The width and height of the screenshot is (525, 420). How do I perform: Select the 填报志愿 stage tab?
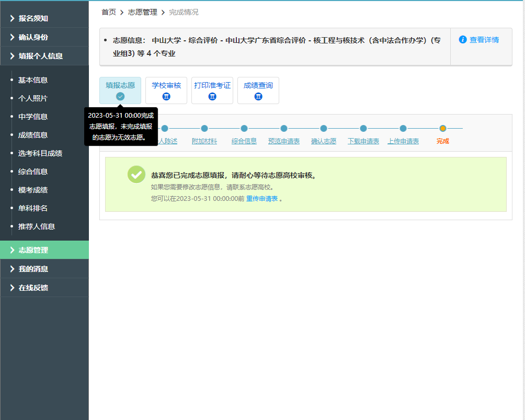click(120, 90)
